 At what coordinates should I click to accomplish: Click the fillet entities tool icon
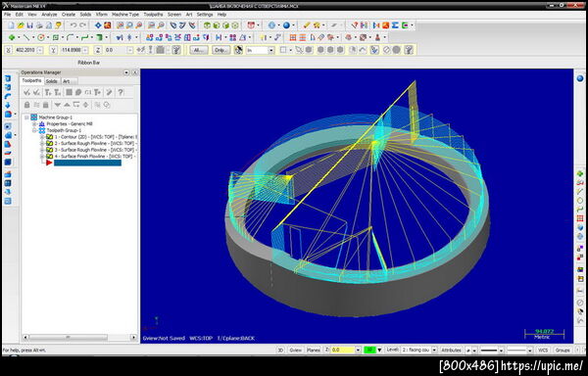(71, 37)
